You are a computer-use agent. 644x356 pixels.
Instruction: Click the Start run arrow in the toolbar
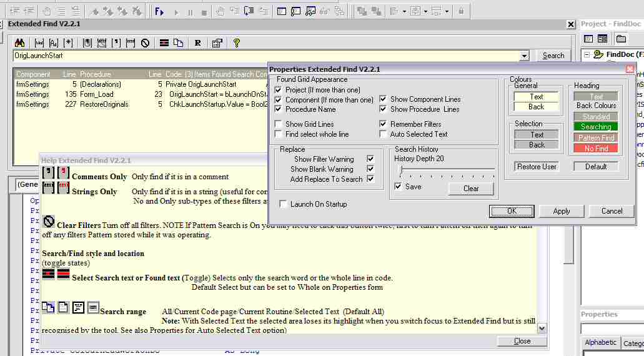[176, 12]
